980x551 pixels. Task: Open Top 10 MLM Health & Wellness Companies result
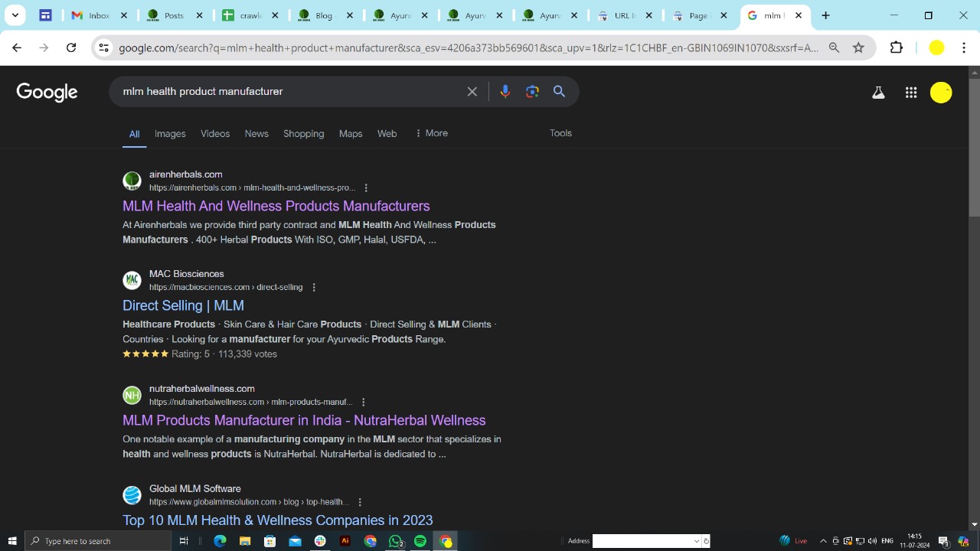[x=278, y=520]
